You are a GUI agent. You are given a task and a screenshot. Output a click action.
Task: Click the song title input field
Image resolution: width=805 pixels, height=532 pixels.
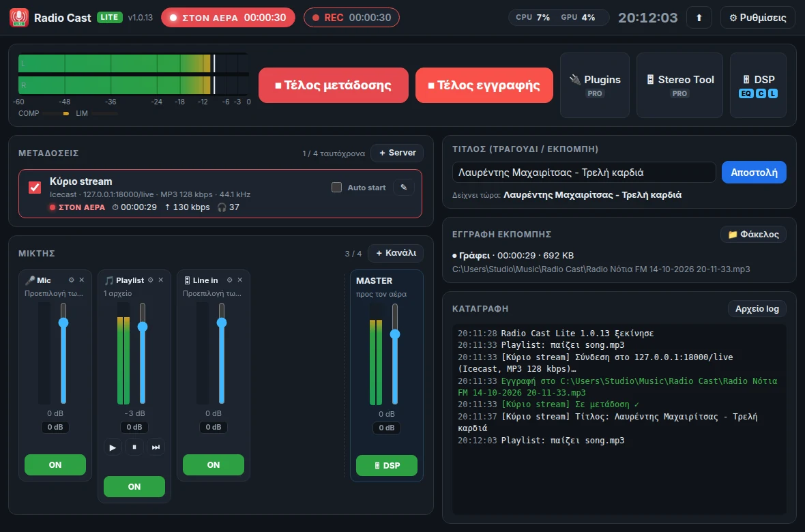click(584, 173)
